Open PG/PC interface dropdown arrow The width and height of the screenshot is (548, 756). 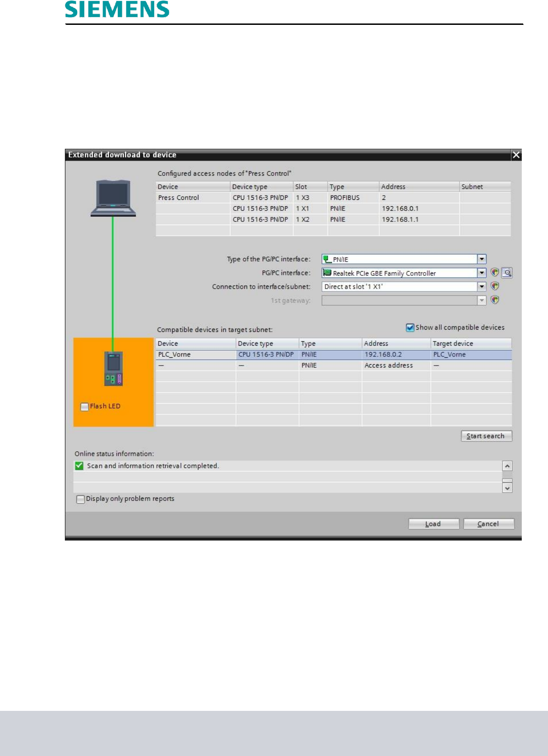482,273
